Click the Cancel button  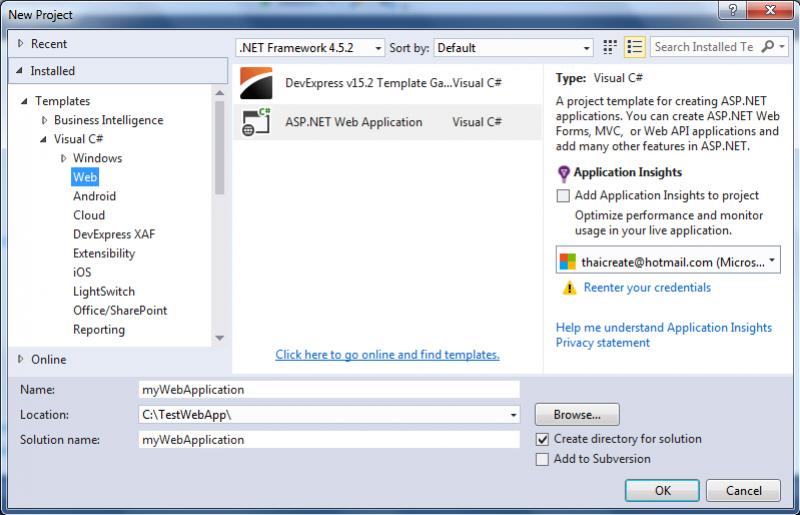click(x=743, y=491)
